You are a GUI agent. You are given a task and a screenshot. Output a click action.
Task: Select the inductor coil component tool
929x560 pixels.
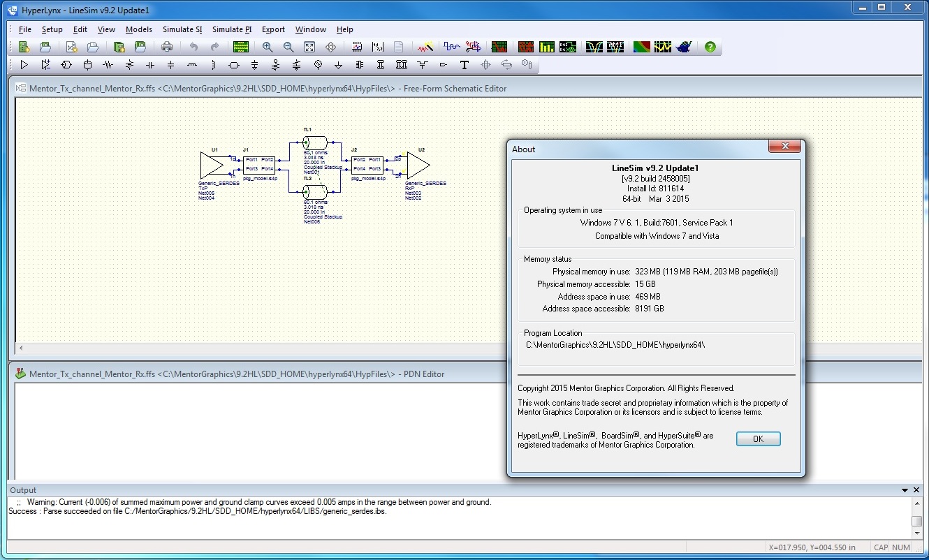coord(192,65)
